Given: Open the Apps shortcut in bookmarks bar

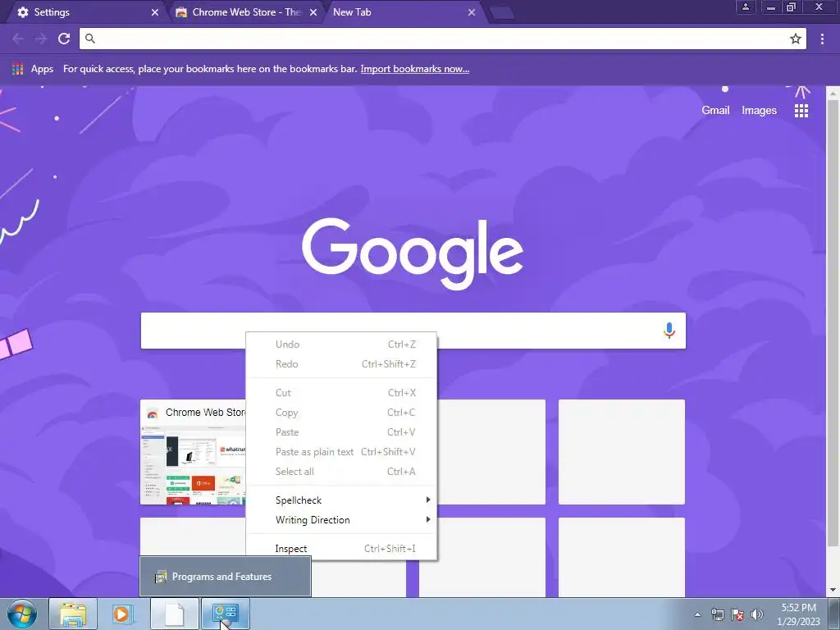Looking at the screenshot, I should (33, 69).
